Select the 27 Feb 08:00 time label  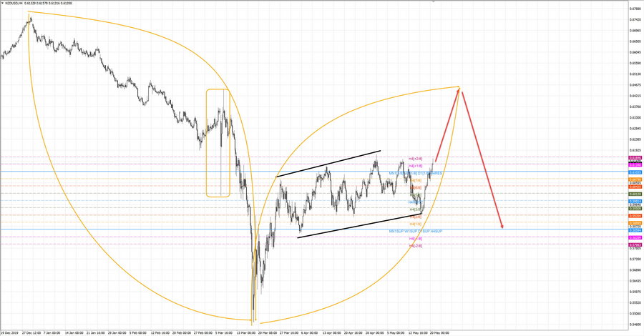[203, 333]
